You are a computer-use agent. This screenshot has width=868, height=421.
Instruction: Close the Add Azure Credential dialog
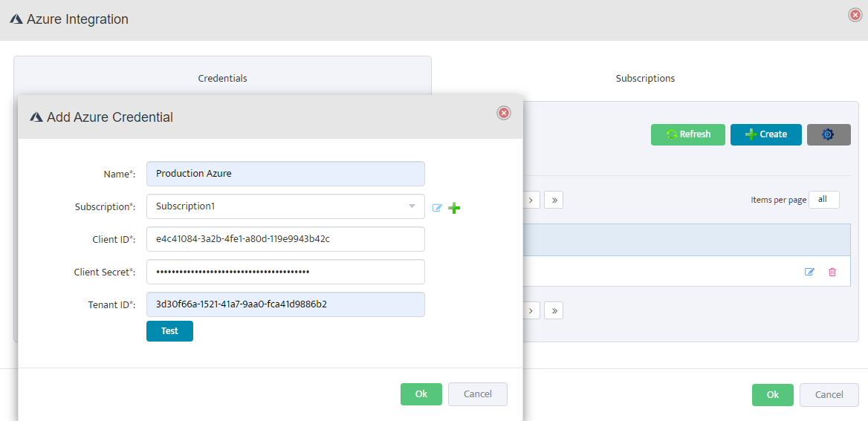pos(503,113)
